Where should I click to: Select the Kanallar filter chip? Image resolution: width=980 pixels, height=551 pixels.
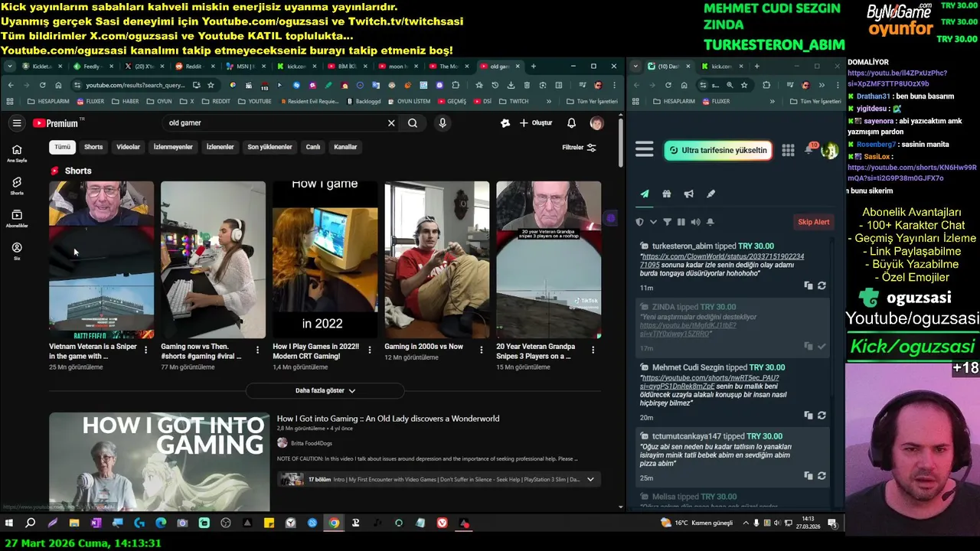(x=345, y=147)
